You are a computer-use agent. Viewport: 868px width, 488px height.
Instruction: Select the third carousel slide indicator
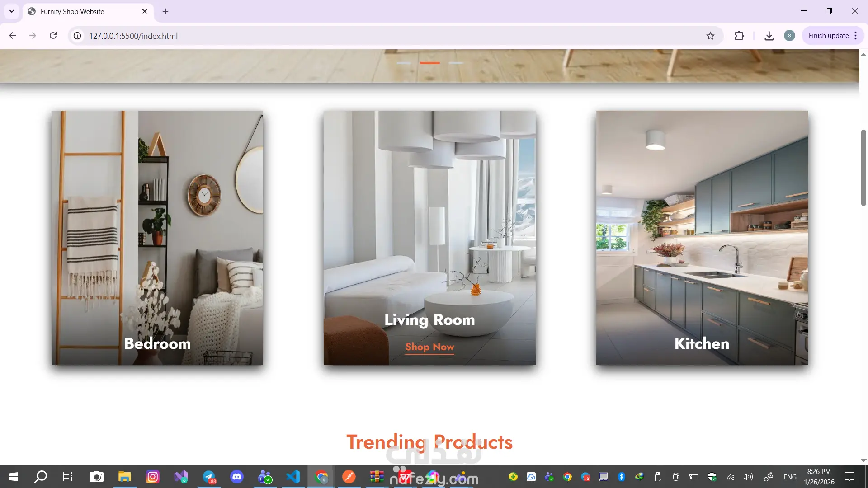(456, 63)
